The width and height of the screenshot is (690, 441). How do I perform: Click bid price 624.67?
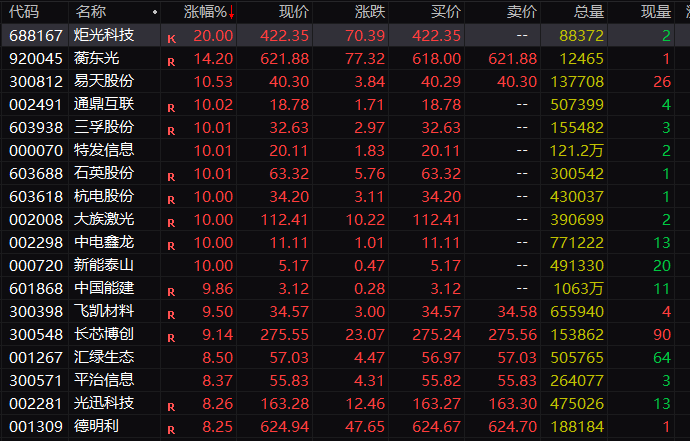tap(437, 426)
